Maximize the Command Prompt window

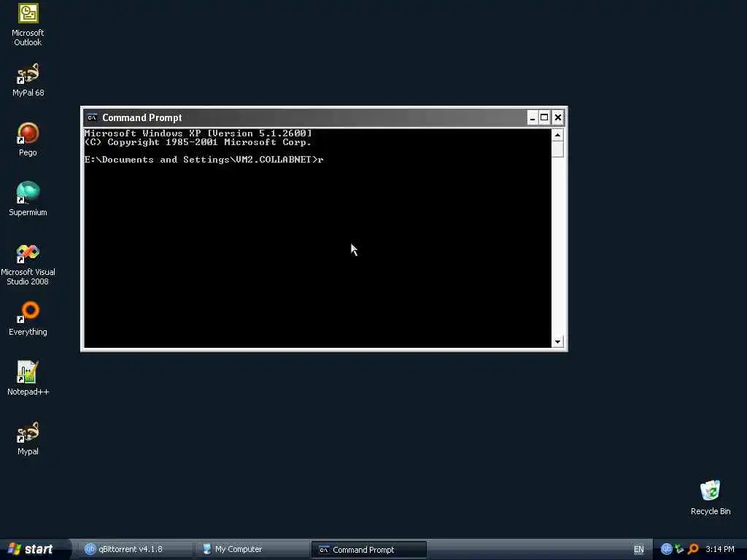(x=544, y=117)
